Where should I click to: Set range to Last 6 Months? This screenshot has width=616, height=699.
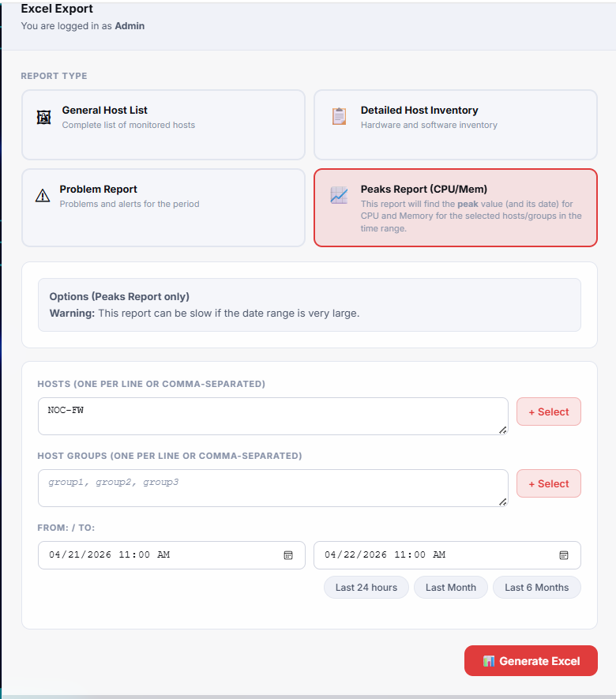[537, 588]
